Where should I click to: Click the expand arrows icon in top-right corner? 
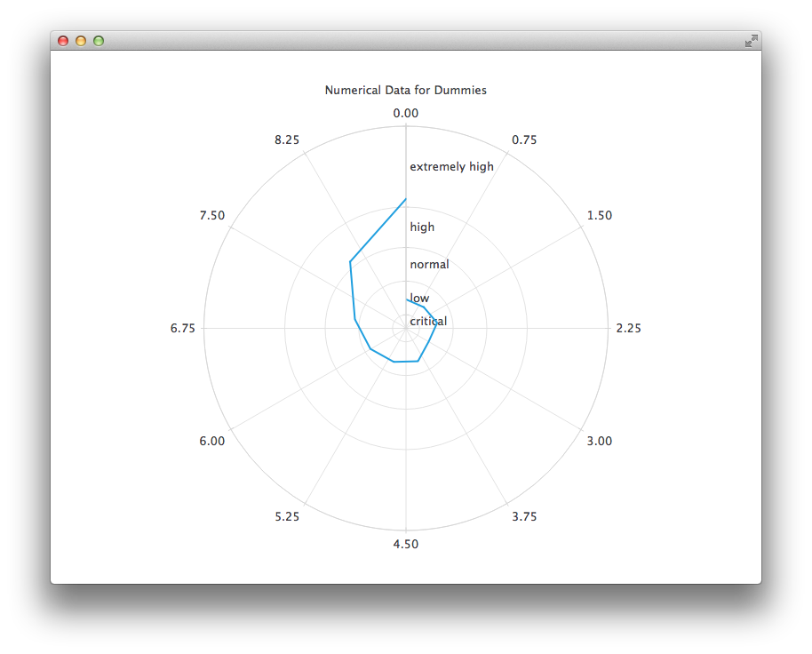click(x=751, y=40)
